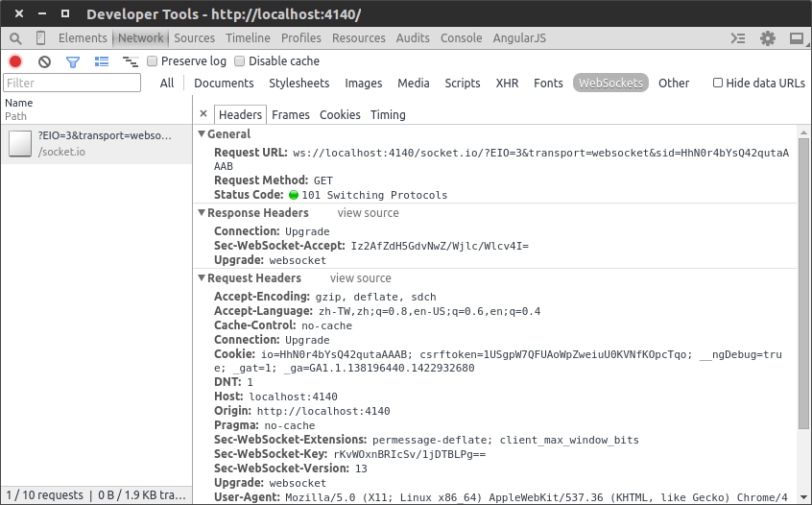Toggle device mode phone icon
The image size is (812, 505).
(40, 37)
